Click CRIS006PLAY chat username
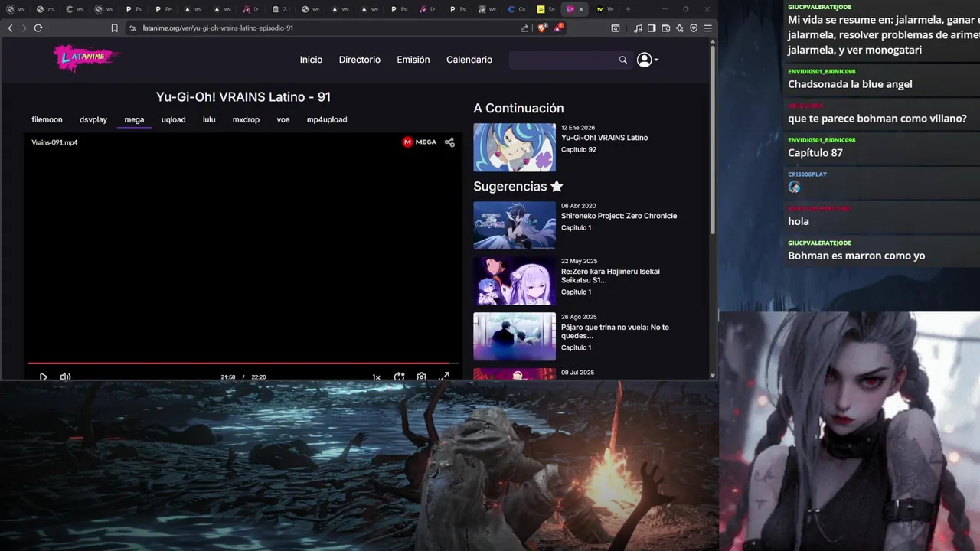This screenshot has width=980, height=551. tap(807, 174)
